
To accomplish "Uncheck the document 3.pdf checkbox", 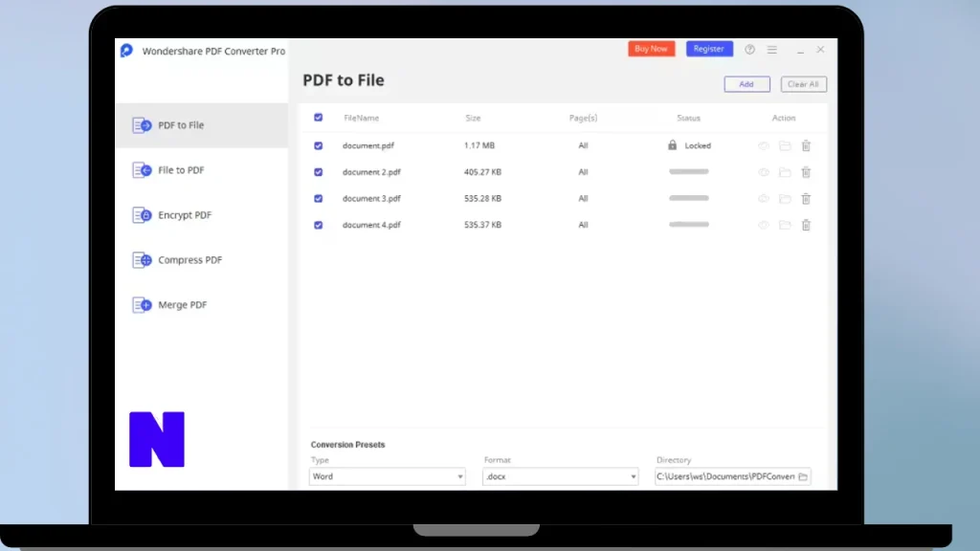I will (318, 199).
